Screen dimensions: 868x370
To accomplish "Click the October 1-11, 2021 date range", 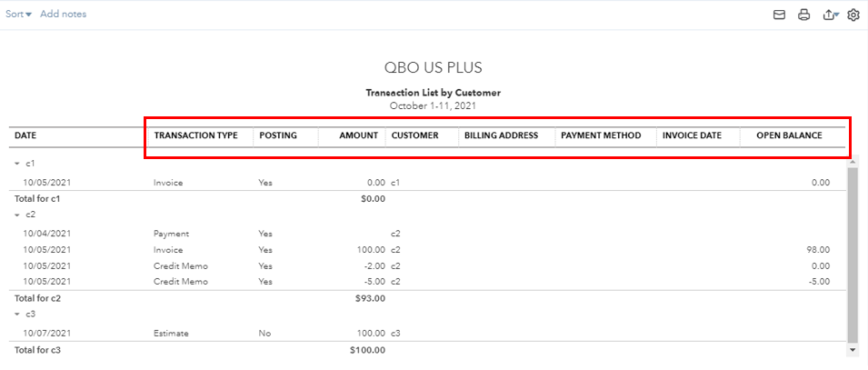I will pos(434,105).
